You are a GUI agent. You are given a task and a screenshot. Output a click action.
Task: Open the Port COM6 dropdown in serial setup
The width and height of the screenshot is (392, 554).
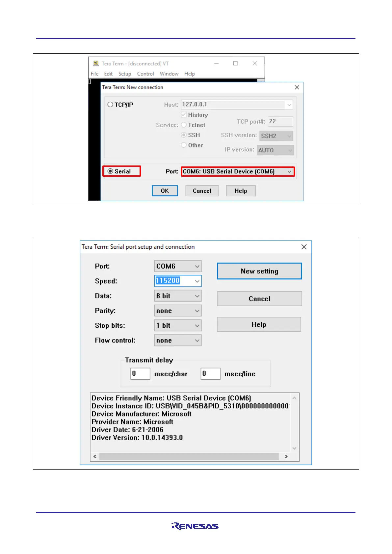178,266
